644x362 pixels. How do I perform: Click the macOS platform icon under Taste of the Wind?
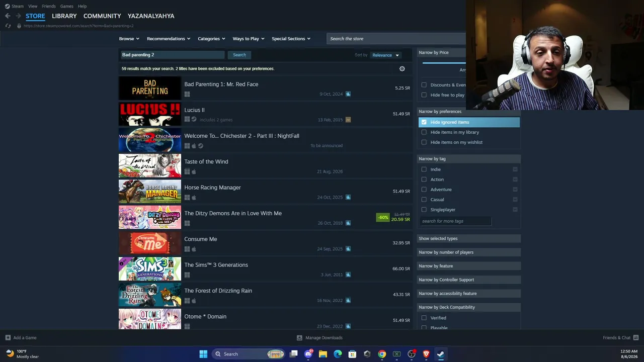pyautogui.click(x=194, y=171)
